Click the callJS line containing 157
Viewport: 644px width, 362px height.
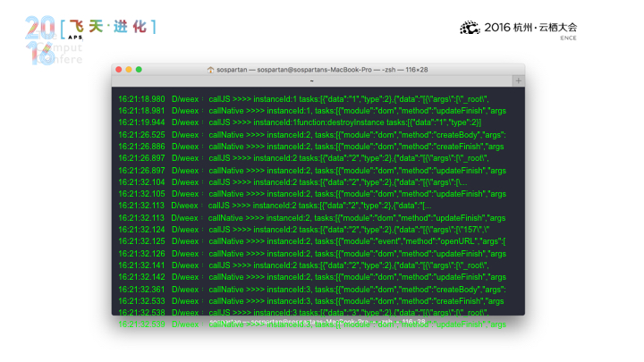(x=304, y=230)
